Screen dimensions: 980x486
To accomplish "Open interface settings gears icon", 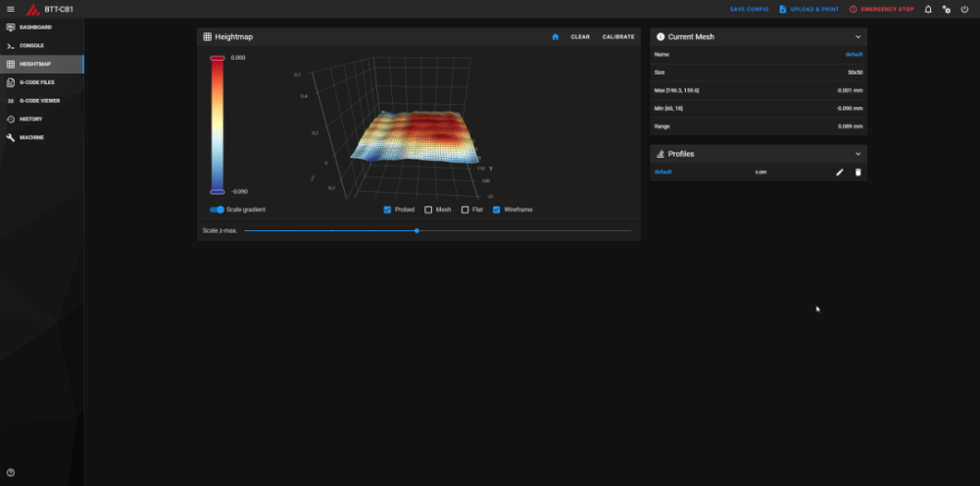I will click(947, 10).
